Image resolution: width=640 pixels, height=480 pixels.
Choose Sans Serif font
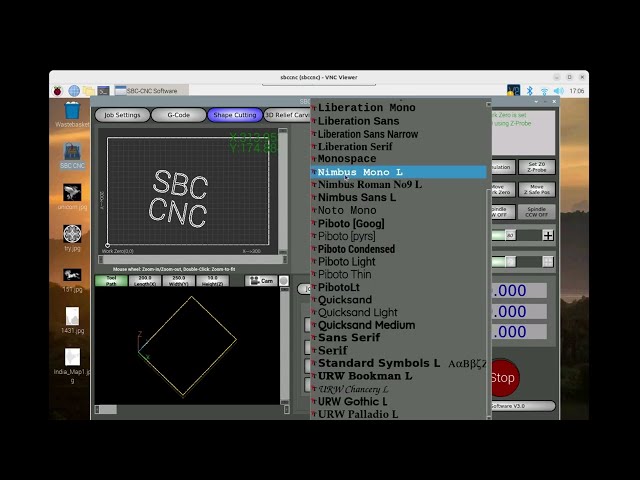(x=398, y=338)
